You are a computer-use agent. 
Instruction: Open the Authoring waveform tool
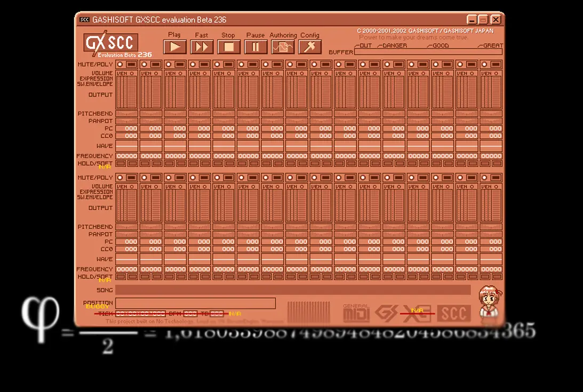tap(283, 47)
